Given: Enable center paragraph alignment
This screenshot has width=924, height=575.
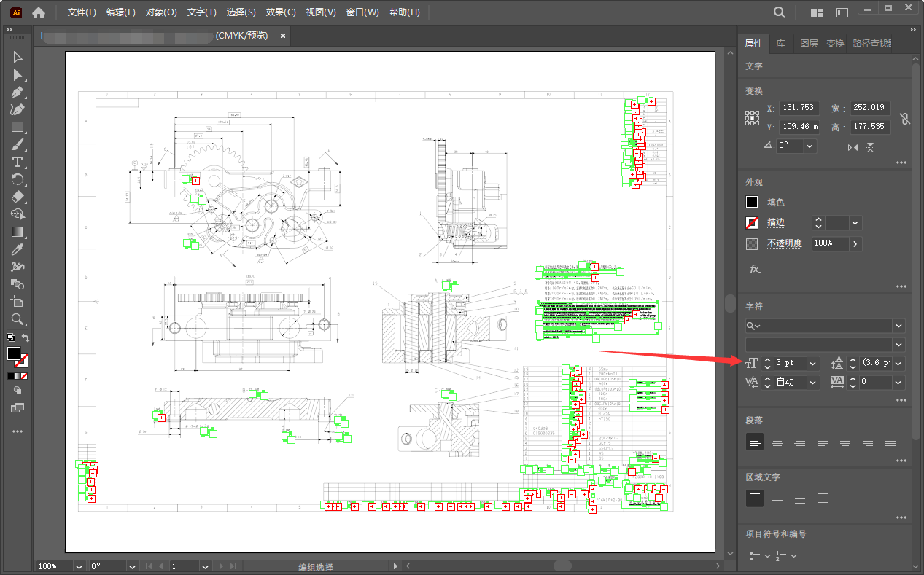Looking at the screenshot, I should point(777,441).
